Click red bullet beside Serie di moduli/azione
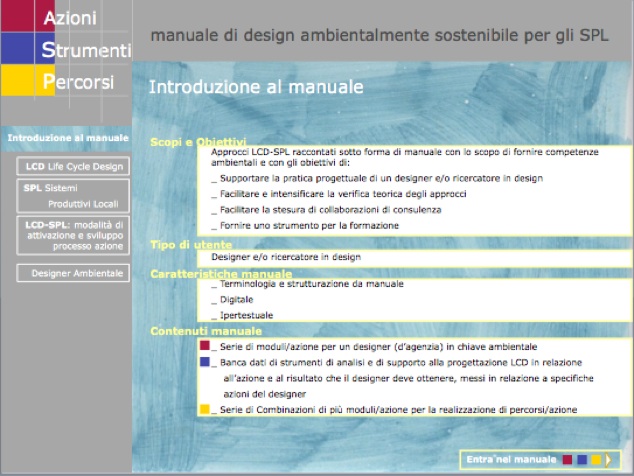 click(205, 345)
